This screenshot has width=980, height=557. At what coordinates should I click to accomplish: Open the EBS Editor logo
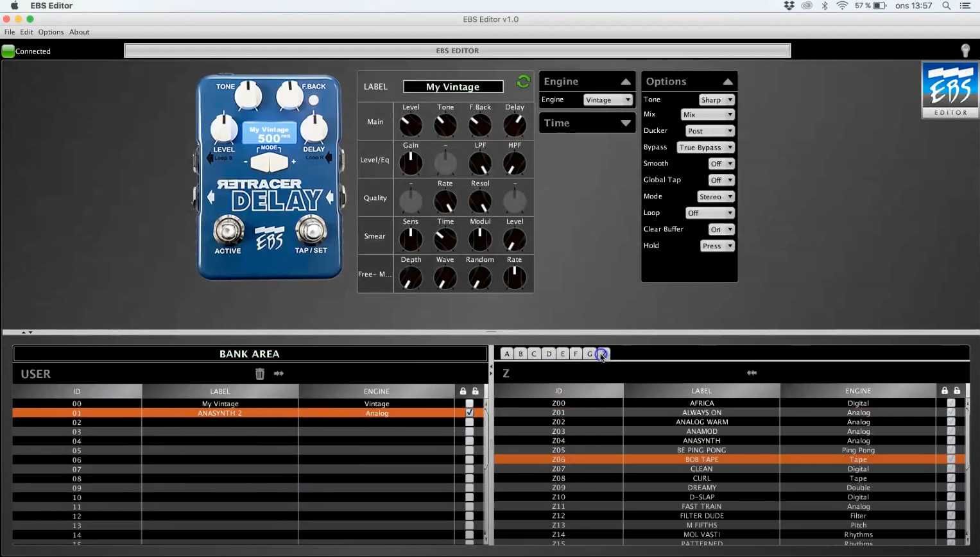click(950, 90)
